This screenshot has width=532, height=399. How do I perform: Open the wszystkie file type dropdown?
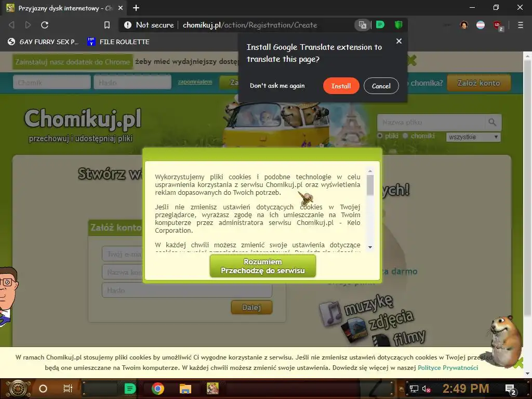coord(473,137)
